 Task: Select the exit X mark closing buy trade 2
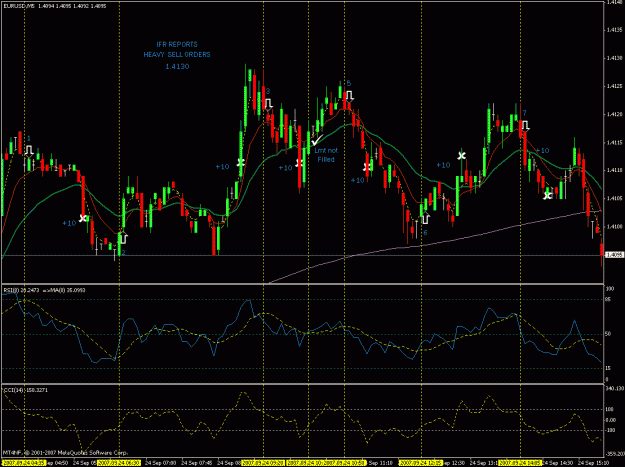pyautogui.click(x=240, y=162)
